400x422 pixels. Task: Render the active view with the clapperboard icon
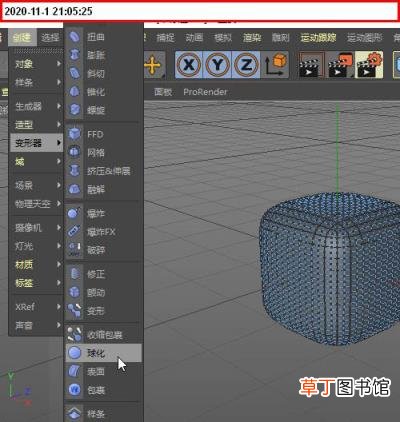[x=311, y=65]
